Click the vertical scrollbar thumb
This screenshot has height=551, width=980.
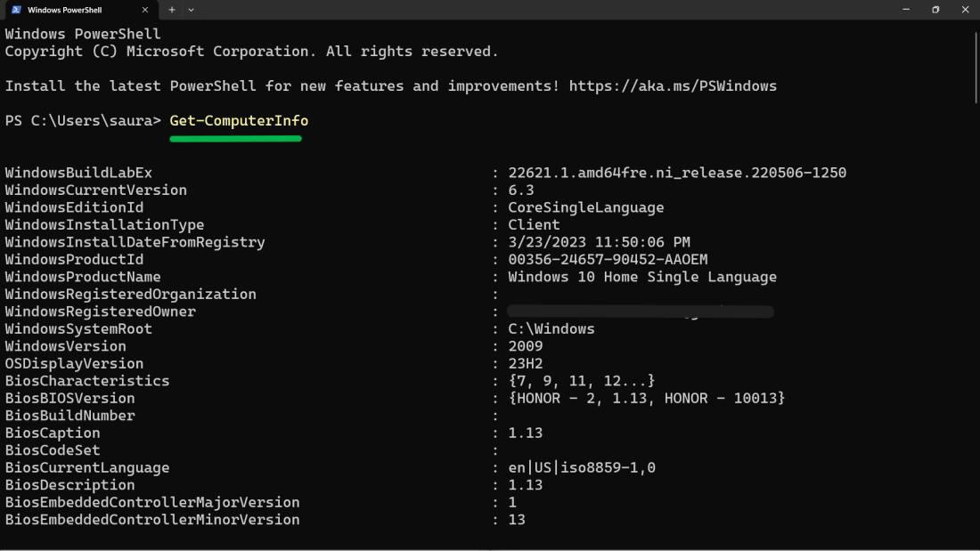[976, 66]
